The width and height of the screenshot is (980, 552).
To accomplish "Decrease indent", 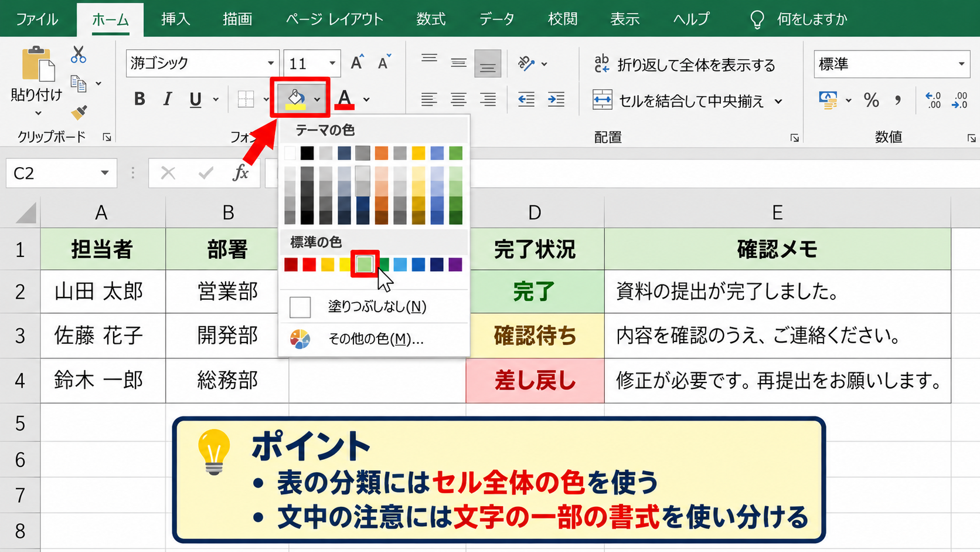I will pyautogui.click(x=526, y=100).
